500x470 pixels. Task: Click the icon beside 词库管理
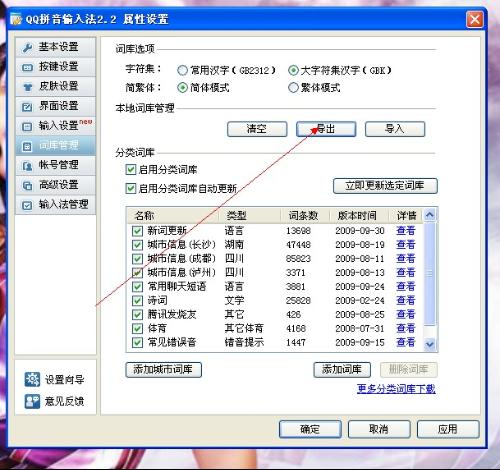pos(27,146)
